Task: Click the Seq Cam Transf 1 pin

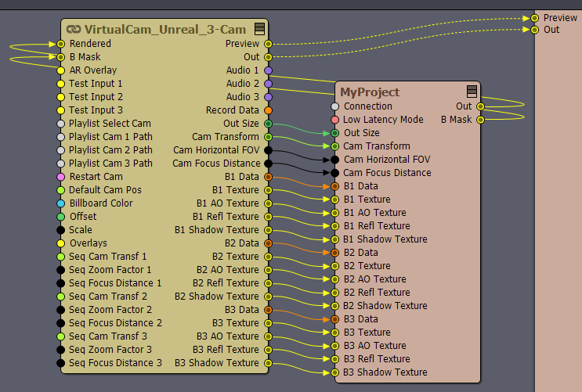Action: [x=61, y=257]
